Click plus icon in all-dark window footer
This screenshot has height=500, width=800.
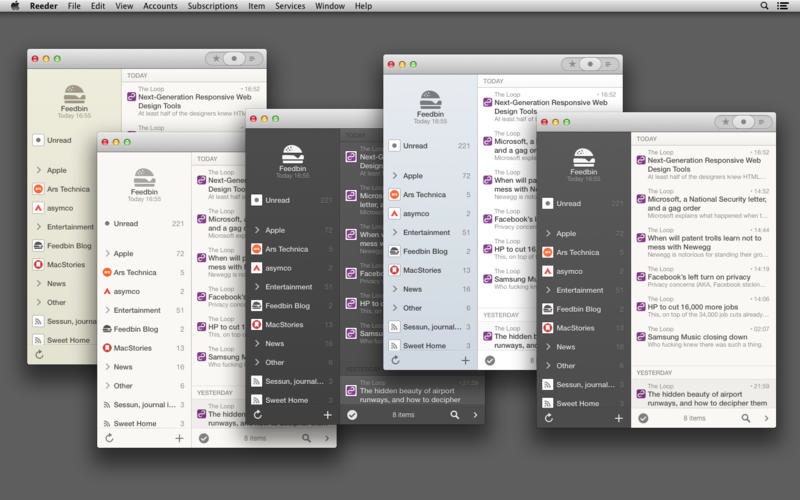coord(328,415)
